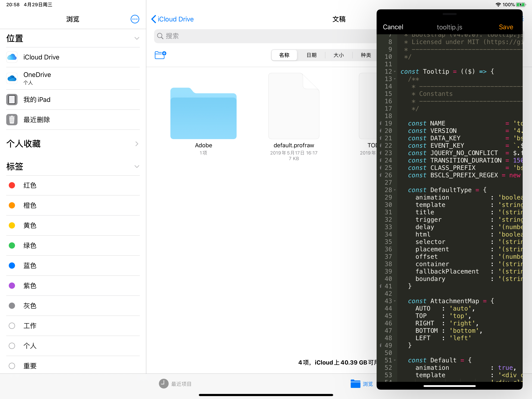
Task: Select the empty Important tag circle
Action: pyautogui.click(x=12, y=366)
